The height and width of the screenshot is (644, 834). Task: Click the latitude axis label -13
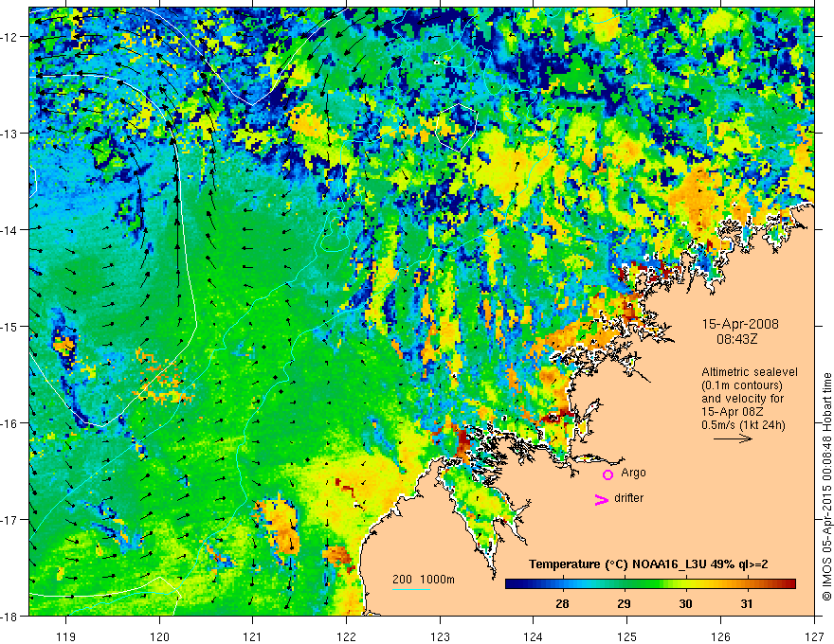pos(9,134)
